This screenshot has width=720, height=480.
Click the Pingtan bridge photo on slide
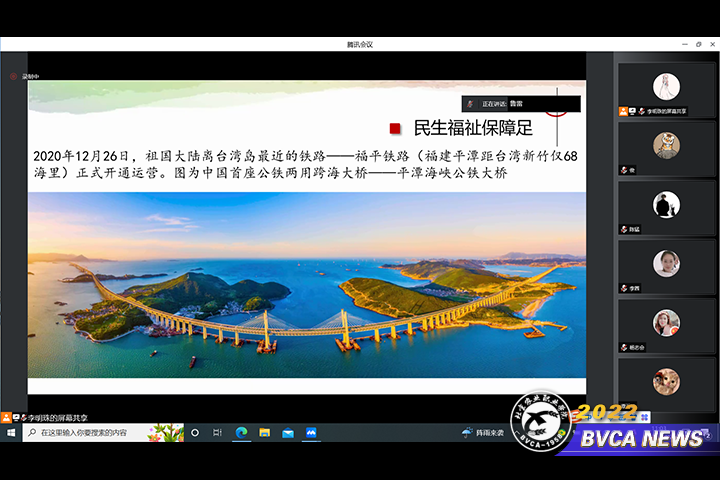click(306, 285)
